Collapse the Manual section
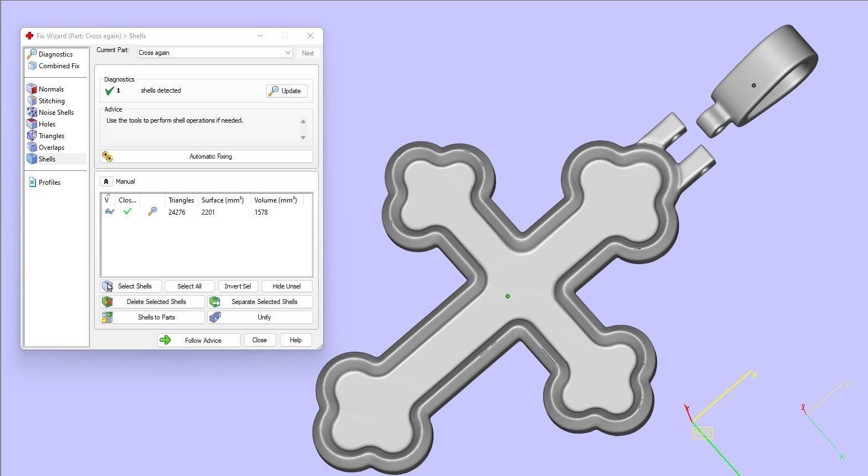 [106, 181]
